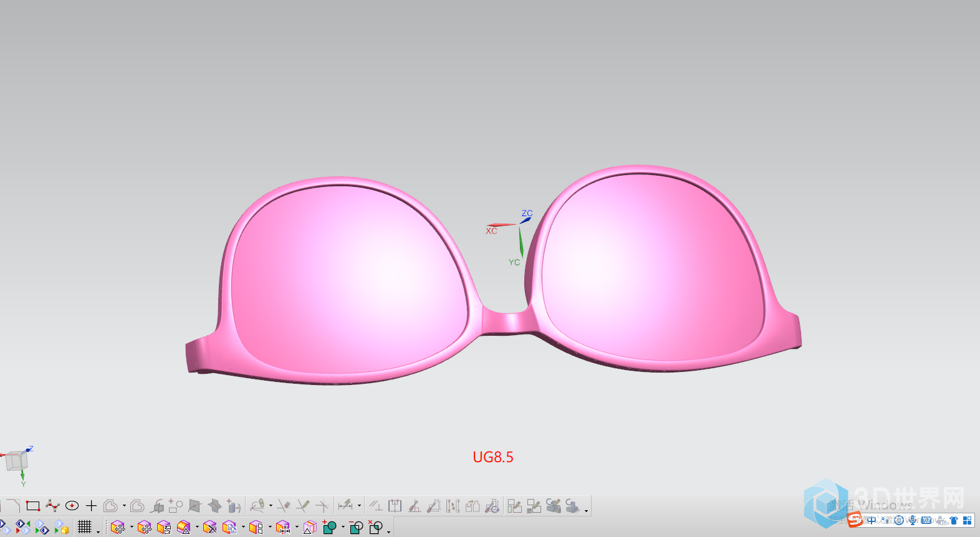Open the grid icon dropdown arrow
980x537 pixels.
point(98,532)
